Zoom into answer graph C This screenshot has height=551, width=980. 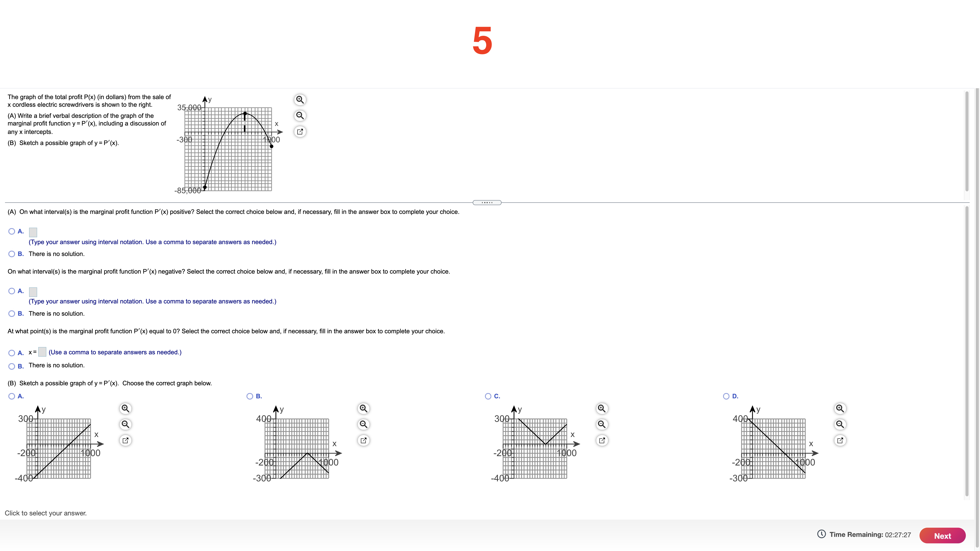(x=601, y=408)
